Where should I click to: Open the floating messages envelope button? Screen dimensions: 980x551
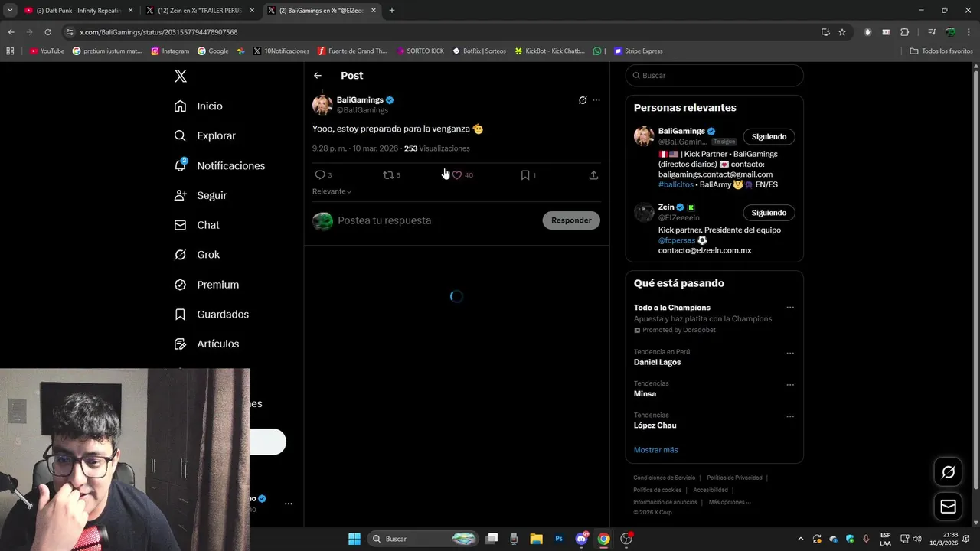click(949, 507)
